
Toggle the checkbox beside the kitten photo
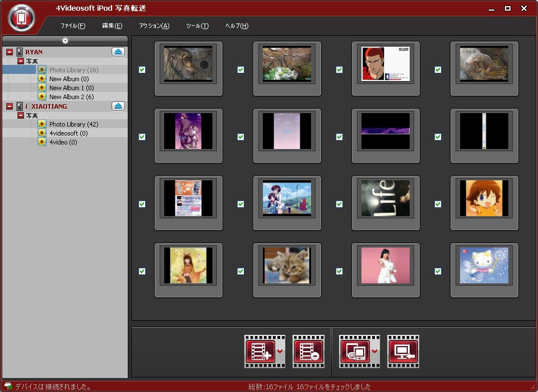point(240,271)
